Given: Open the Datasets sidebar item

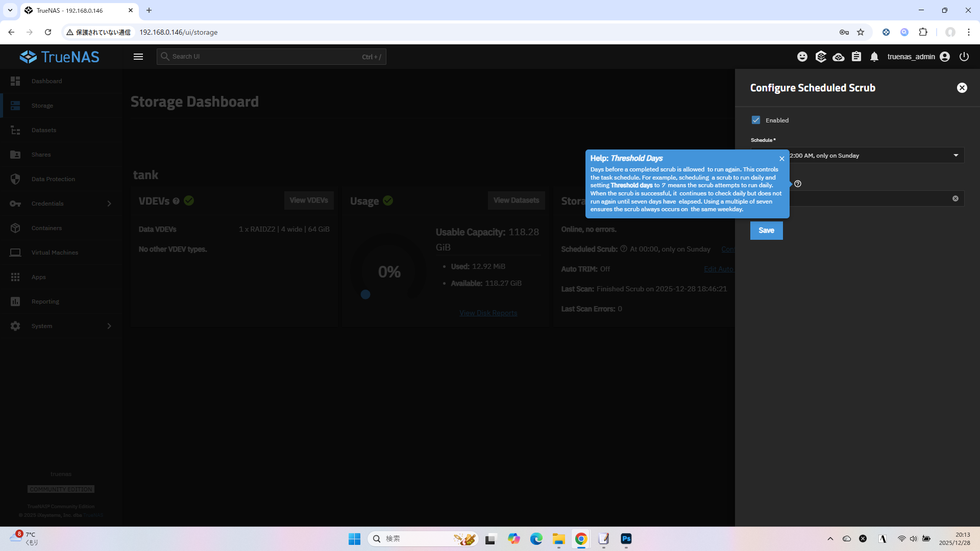Looking at the screenshot, I should pos(44,130).
